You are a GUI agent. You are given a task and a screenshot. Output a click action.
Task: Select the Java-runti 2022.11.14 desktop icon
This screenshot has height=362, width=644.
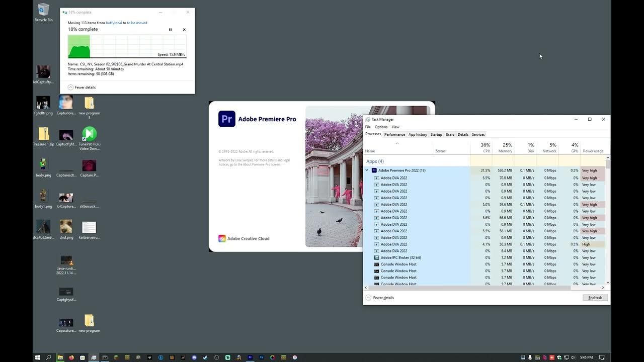click(x=66, y=265)
